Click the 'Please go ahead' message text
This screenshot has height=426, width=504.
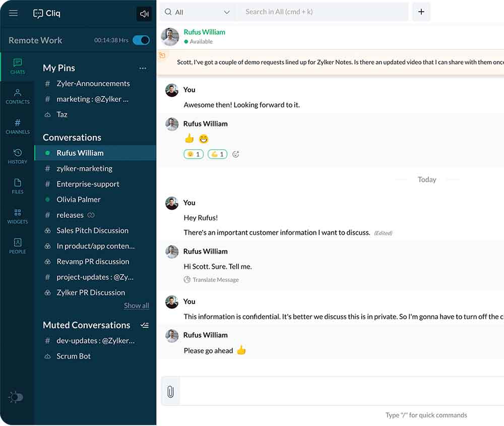(208, 351)
